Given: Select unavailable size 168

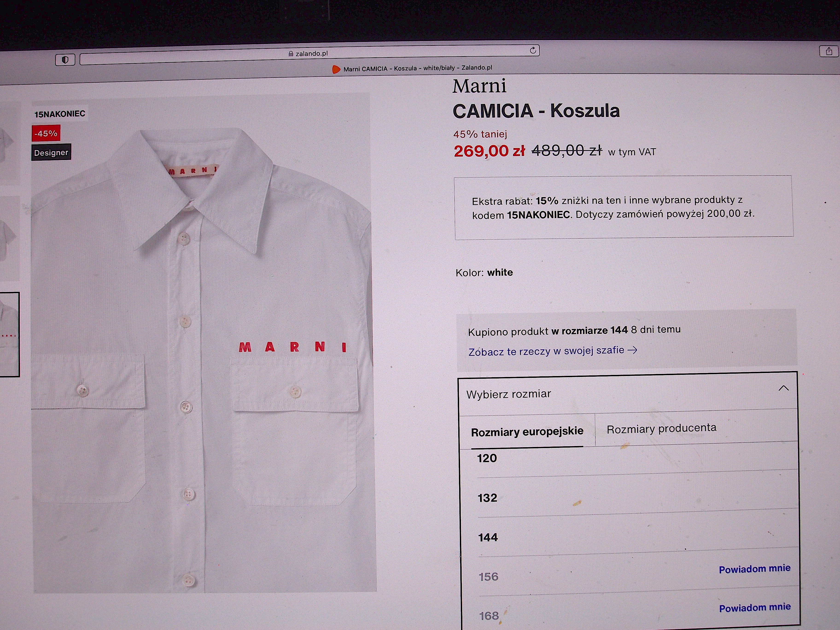Looking at the screenshot, I should click(489, 615).
